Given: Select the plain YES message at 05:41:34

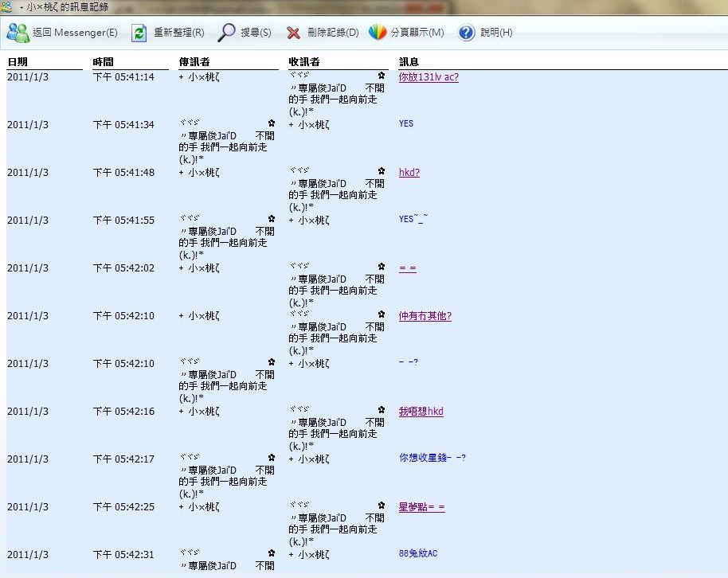Looking at the screenshot, I should (406, 123).
